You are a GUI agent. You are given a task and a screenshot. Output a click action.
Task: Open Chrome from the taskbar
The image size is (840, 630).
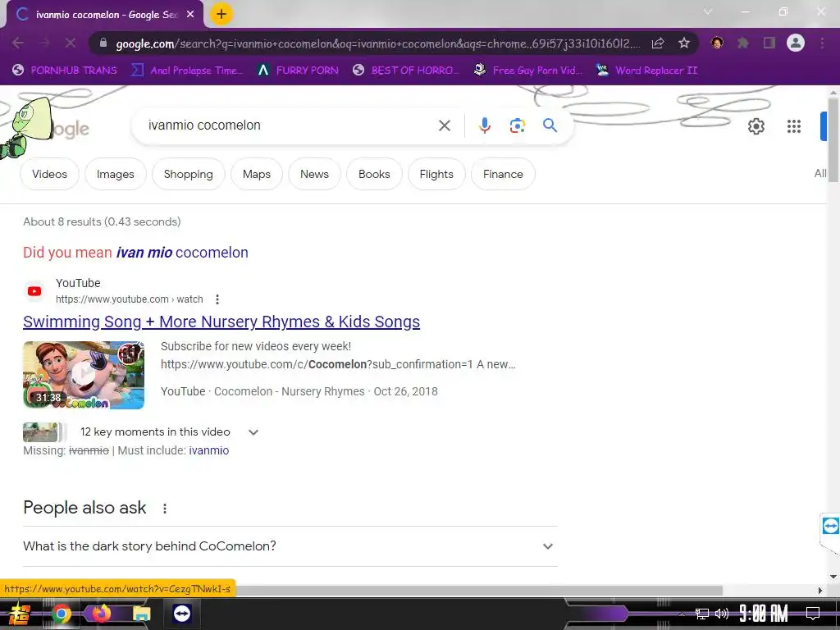click(62, 614)
